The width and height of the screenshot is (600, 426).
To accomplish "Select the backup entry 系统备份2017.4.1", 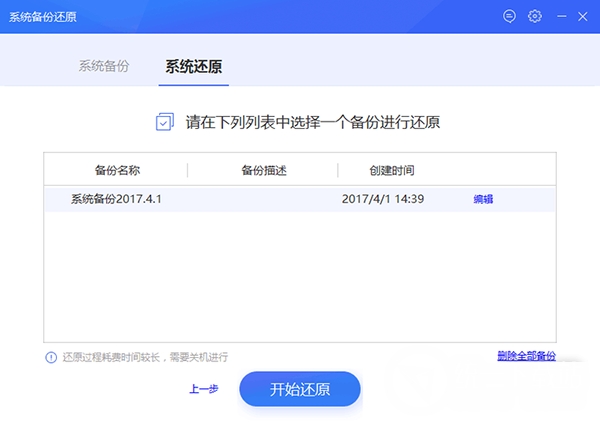I will point(116,199).
